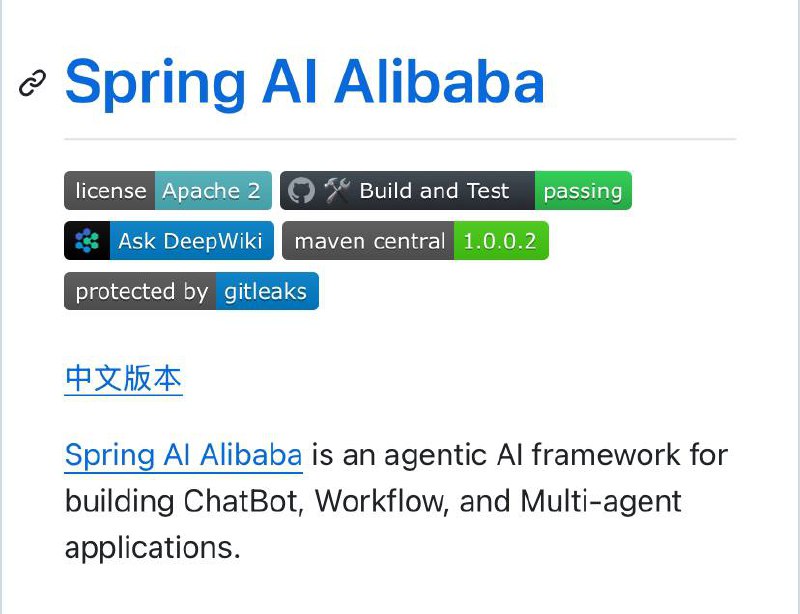Open the 中文版本 link

coord(123,378)
